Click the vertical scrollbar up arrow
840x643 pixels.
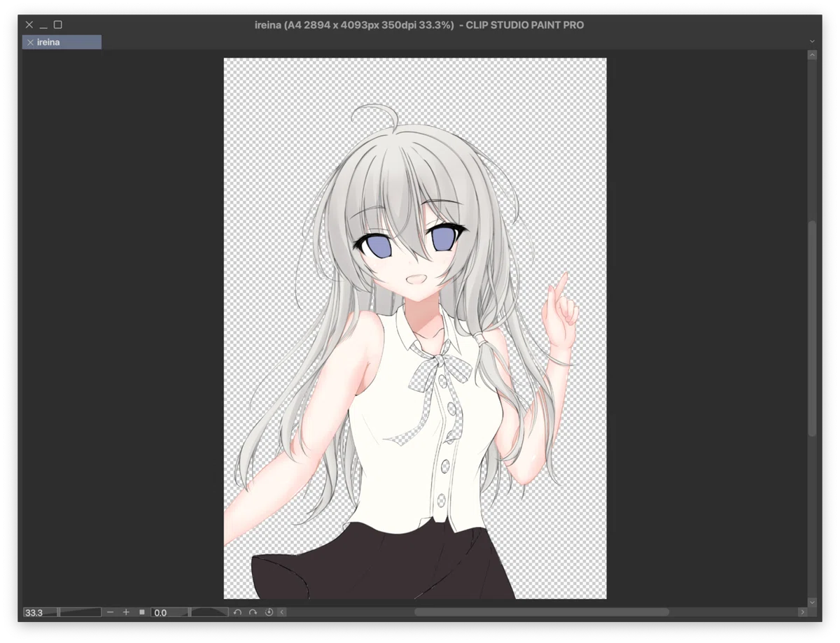pos(812,55)
